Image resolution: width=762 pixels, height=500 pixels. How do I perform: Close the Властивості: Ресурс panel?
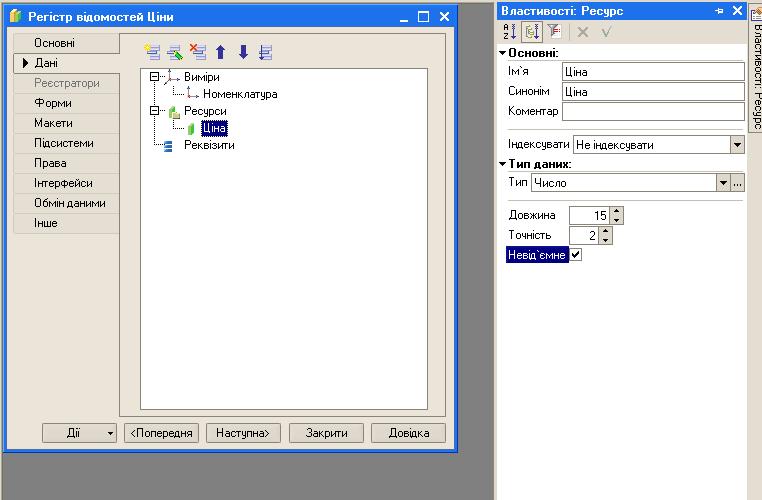[737, 11]
